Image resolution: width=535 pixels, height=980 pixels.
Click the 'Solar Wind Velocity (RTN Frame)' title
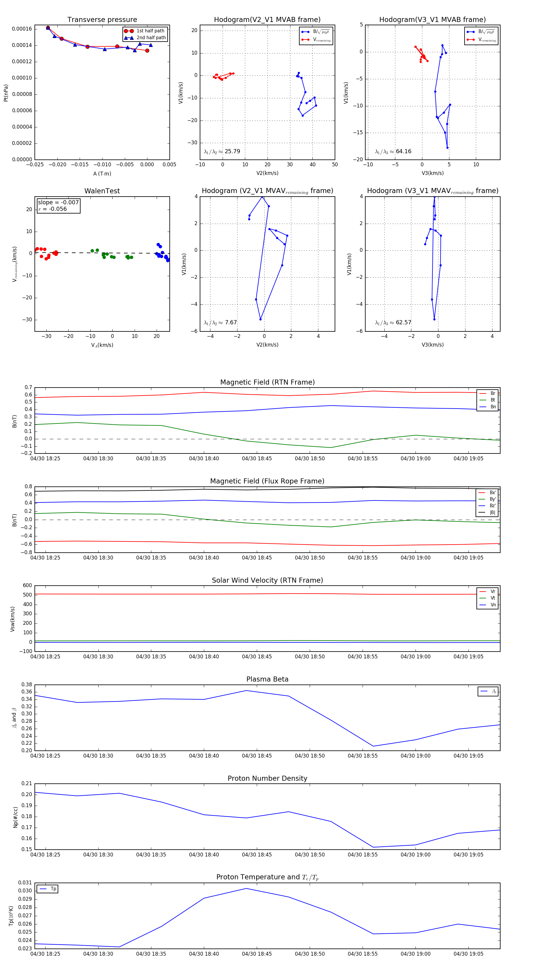[267, 580]
